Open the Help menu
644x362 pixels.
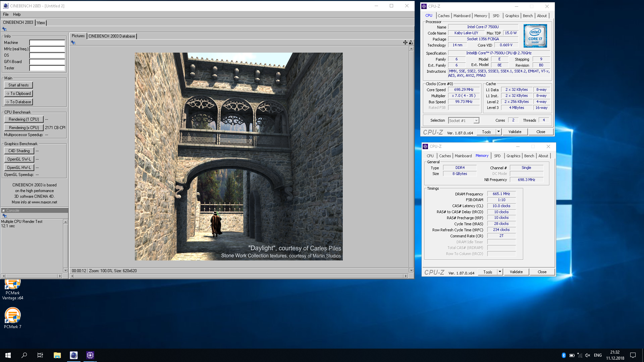coord(17,14)
